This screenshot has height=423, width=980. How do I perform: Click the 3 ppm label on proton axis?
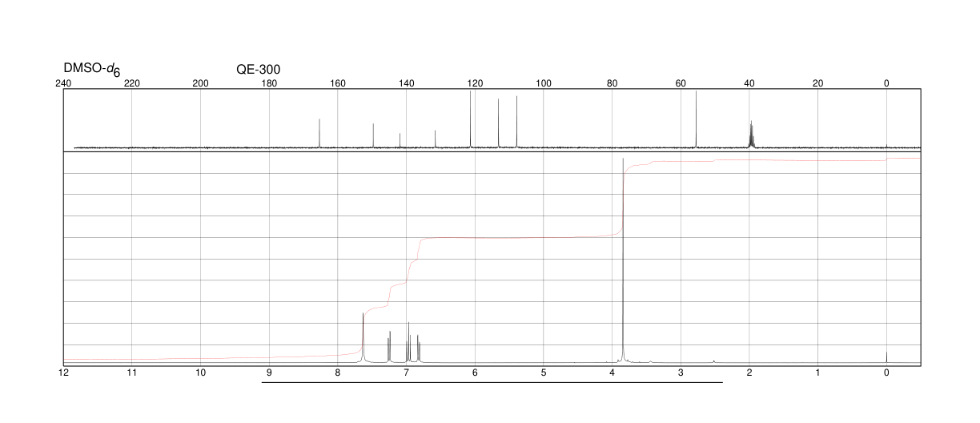pyautogui.click(x=681, y=373)
